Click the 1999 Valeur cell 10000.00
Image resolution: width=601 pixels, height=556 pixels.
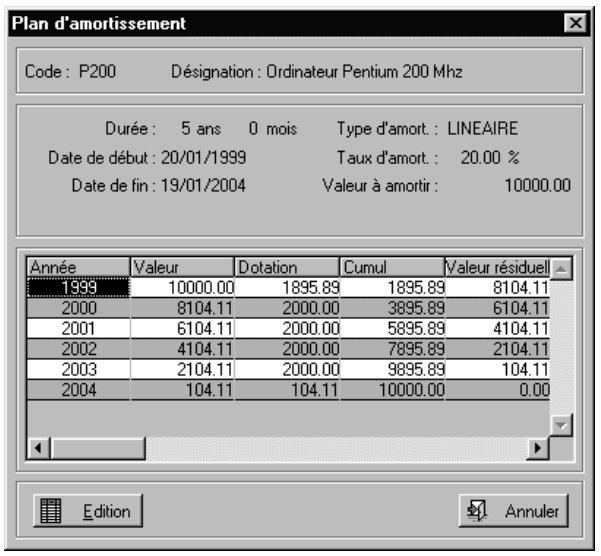[182, 287]
